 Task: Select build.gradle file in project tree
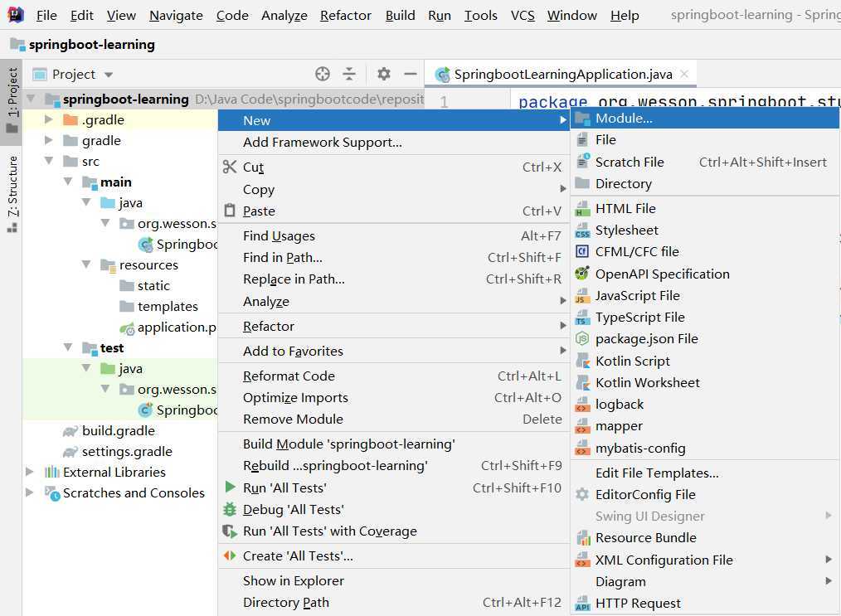point(118,430)
